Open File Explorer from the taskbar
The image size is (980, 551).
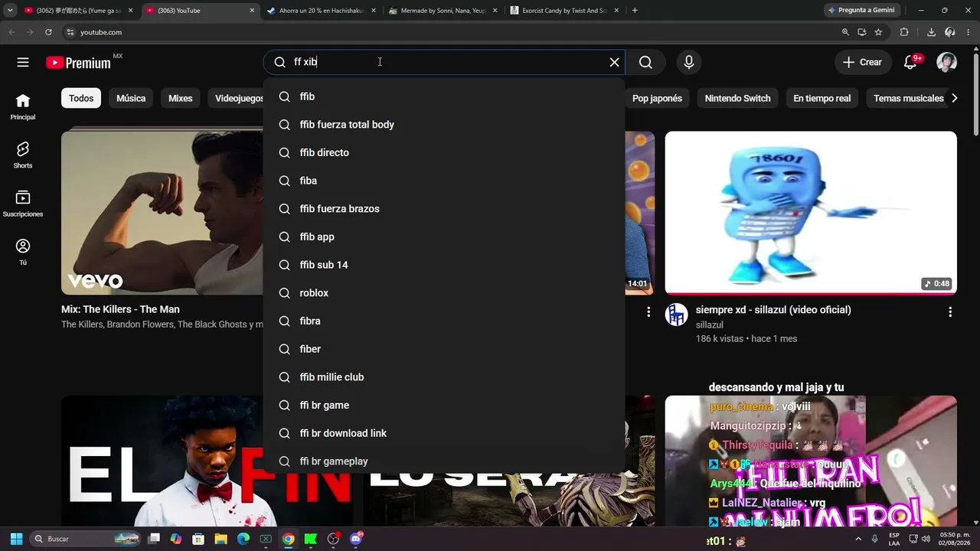pyautogui.click(x=220, y=539)
